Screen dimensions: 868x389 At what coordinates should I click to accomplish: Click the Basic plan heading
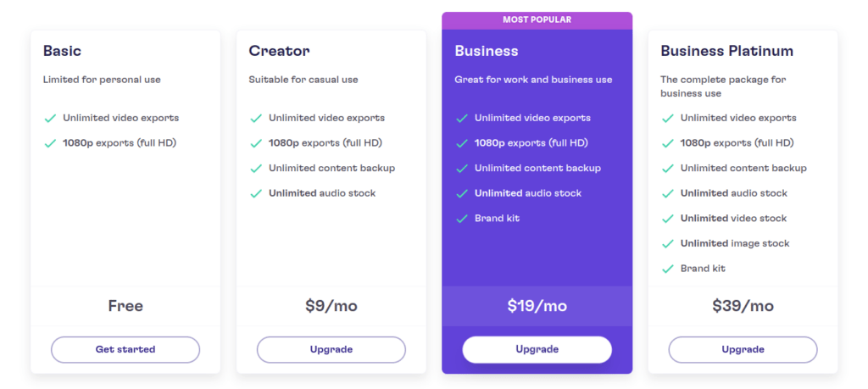62,51
